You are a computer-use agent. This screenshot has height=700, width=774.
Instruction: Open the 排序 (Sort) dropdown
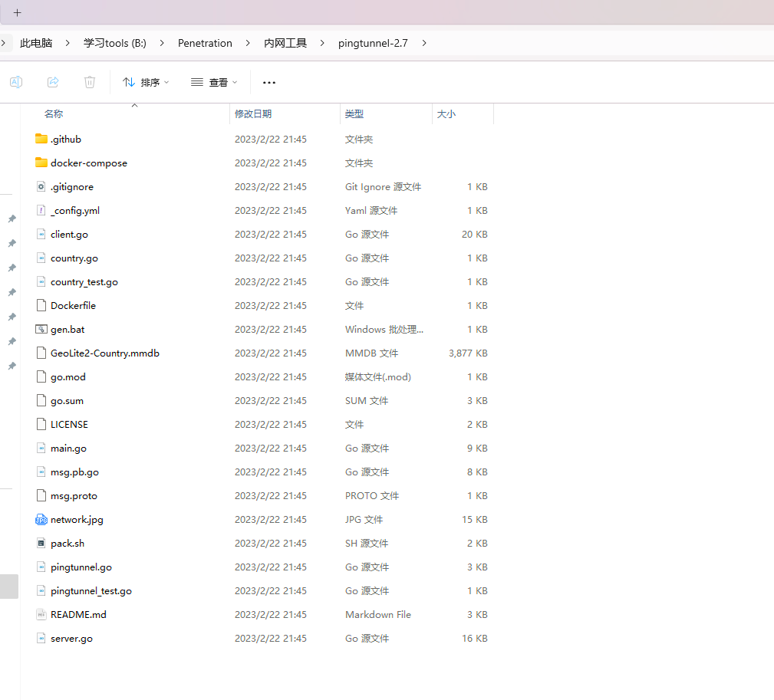pyautogui.click(x=146, y=82)
